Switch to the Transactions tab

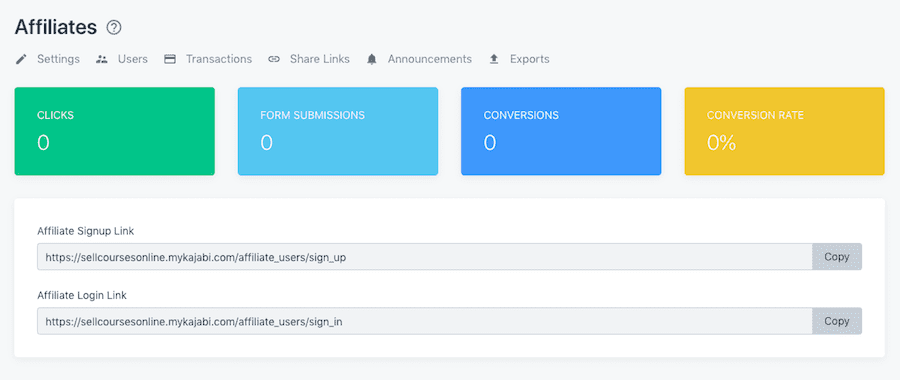click(x=219, y=59)
